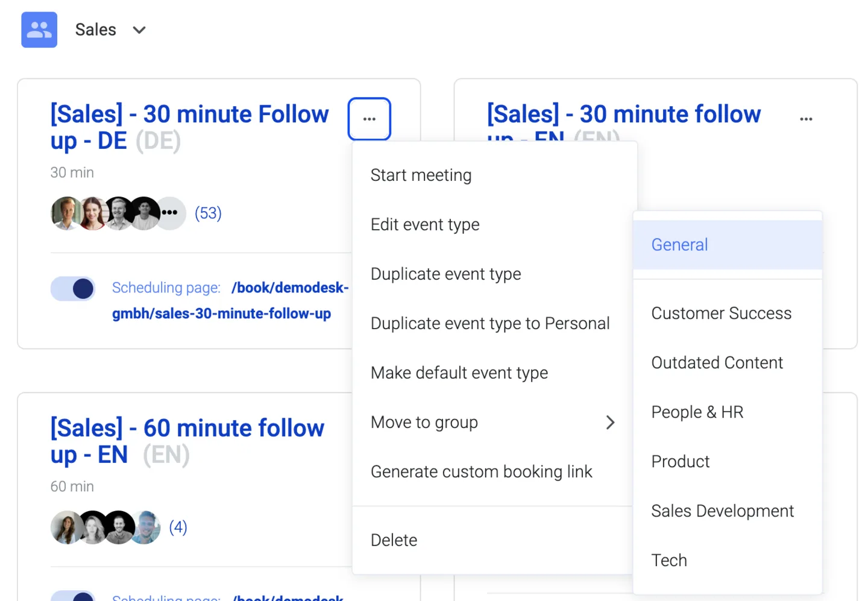This screenshot has height=601, width=868.
Task: Open the sales-30-minute-follow-up scheduling page link
Action: pos(230,301)
